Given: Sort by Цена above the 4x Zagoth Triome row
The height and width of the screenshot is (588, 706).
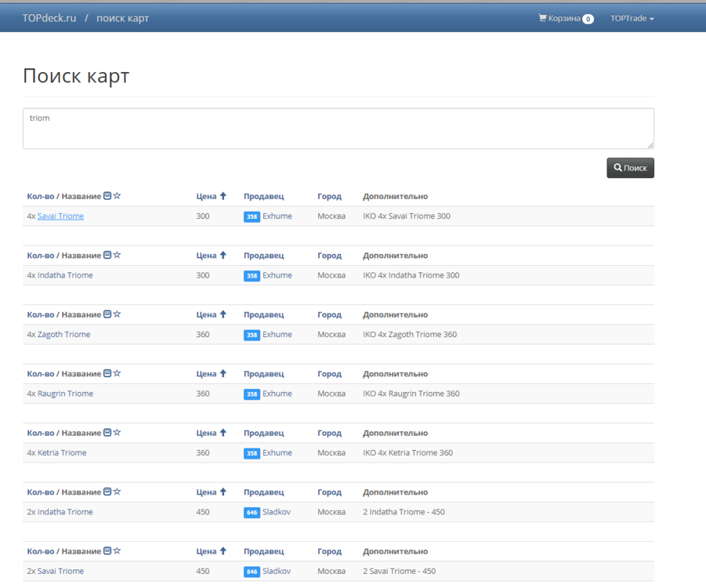Looking at the screenshot, I should pos(207,314).
